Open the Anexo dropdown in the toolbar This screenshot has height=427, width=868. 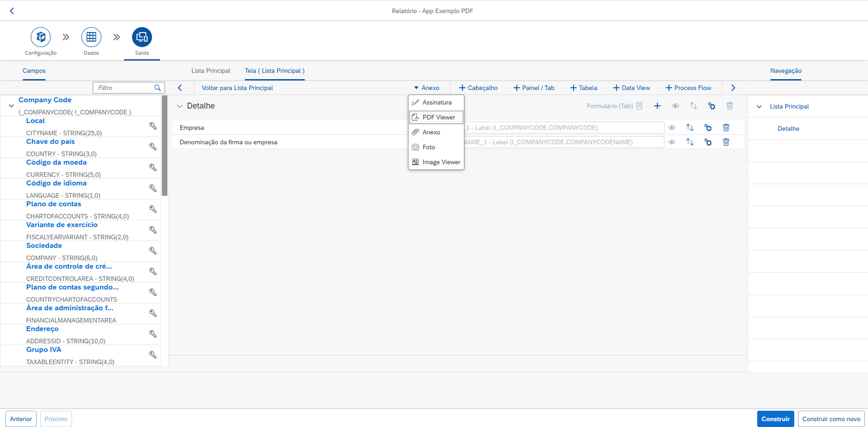tap(427, 88)
